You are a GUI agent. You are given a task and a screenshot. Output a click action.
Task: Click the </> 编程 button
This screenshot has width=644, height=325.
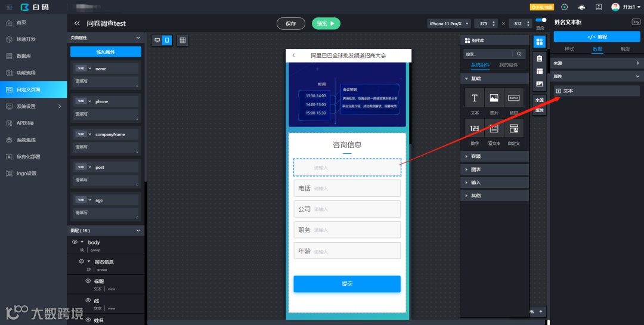click(x=597, y=37)
